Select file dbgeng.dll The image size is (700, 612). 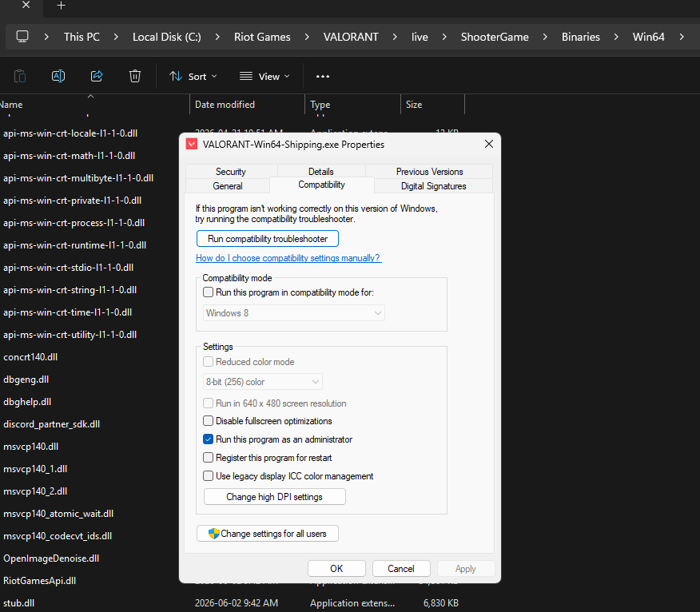click(x=26, y=380)
